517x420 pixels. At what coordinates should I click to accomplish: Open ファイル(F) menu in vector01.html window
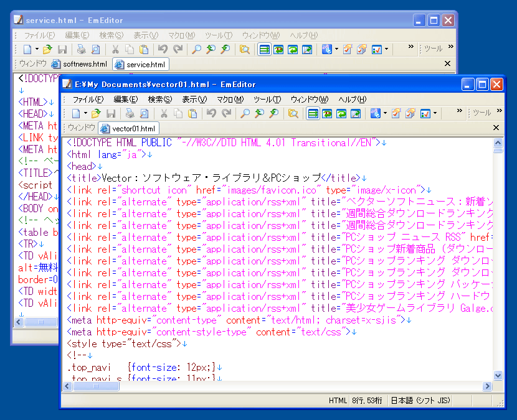coord(88,99)
